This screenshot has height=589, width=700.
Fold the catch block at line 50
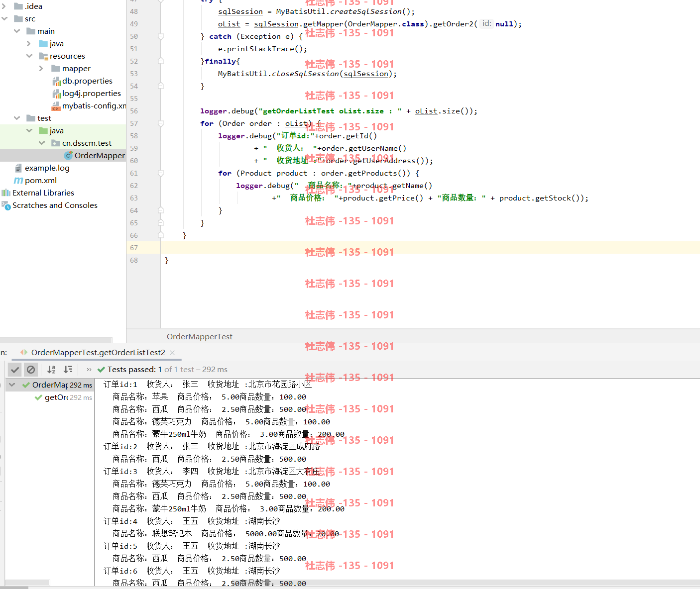pyautogui.click(x=161, y=36)
